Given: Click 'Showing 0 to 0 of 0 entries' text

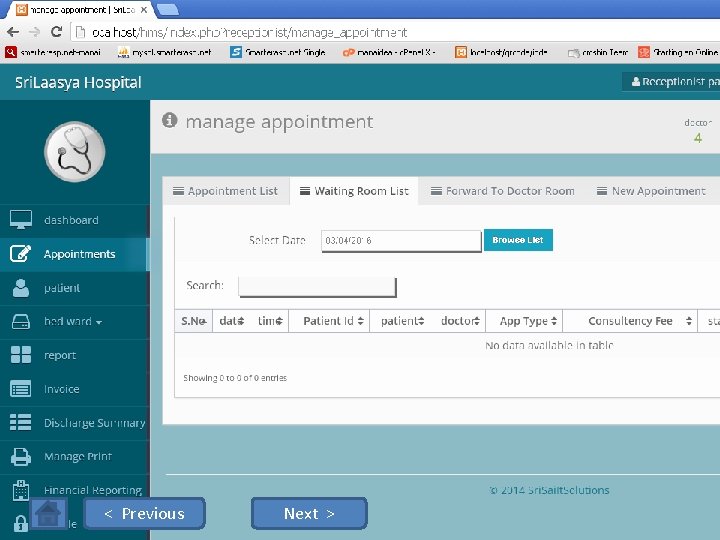Looking at the screenshot, I should coord(235,378).
